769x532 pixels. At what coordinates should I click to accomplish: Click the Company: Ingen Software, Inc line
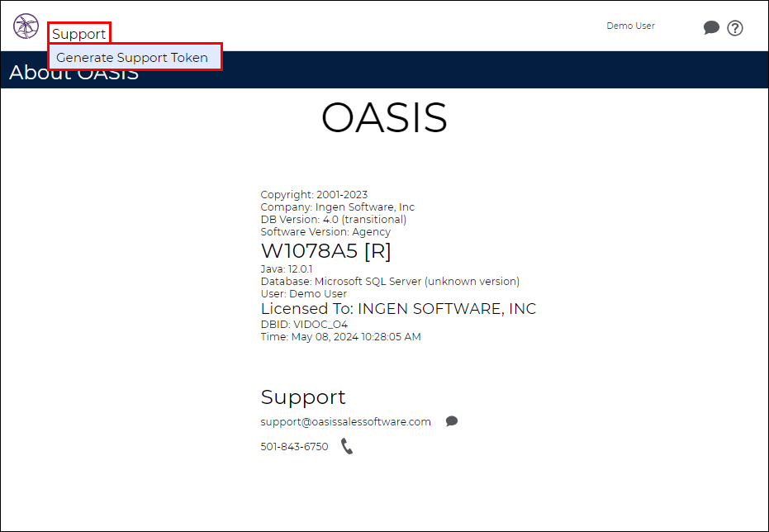click(337, 207)
